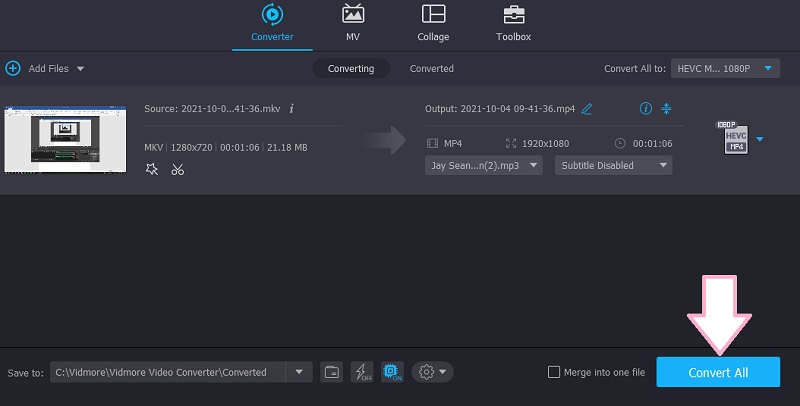Open the Toolbox tab
This screenshot has height=406, width=800.
(514, 23)
